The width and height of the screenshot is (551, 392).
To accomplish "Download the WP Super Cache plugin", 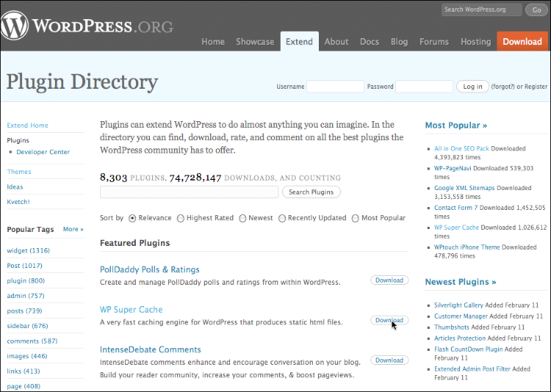I will 389,320.
